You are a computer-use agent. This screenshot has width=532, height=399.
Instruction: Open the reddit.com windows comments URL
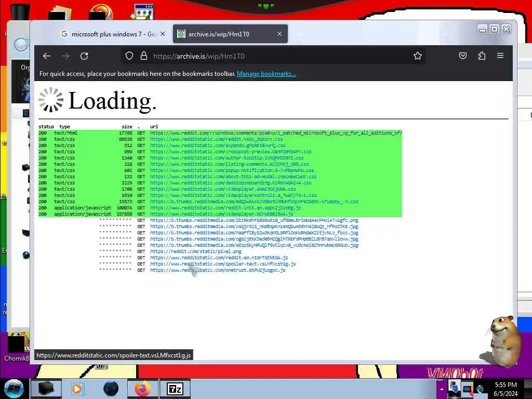[276, 133]
